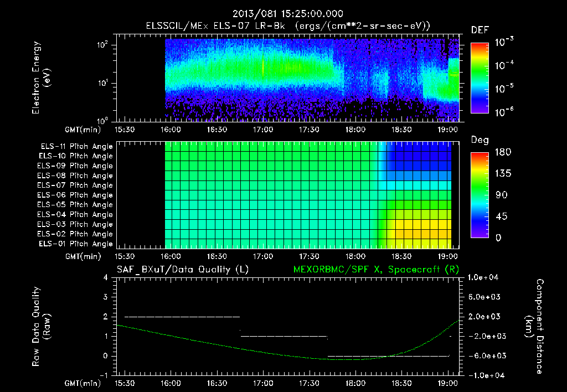This screenshot has height=392, width=567.
Task: Click the 135 value on the Deg colorbar
Action: (503, 174)
